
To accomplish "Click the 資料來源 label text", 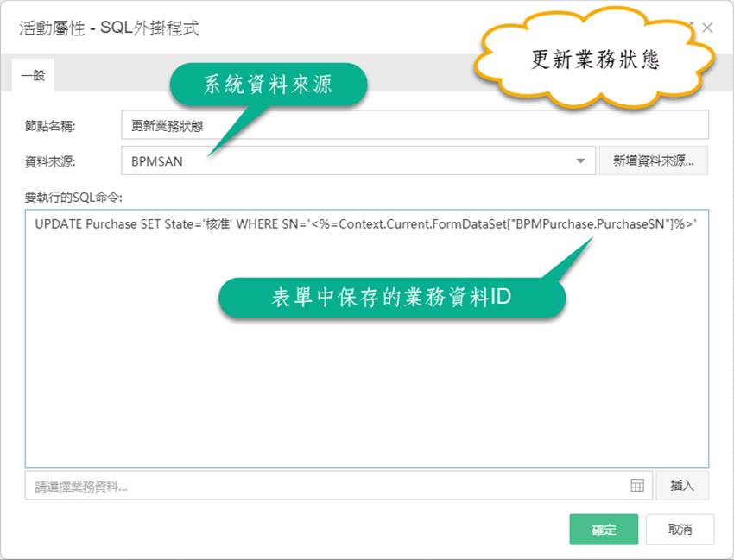I will coord(49,162).
